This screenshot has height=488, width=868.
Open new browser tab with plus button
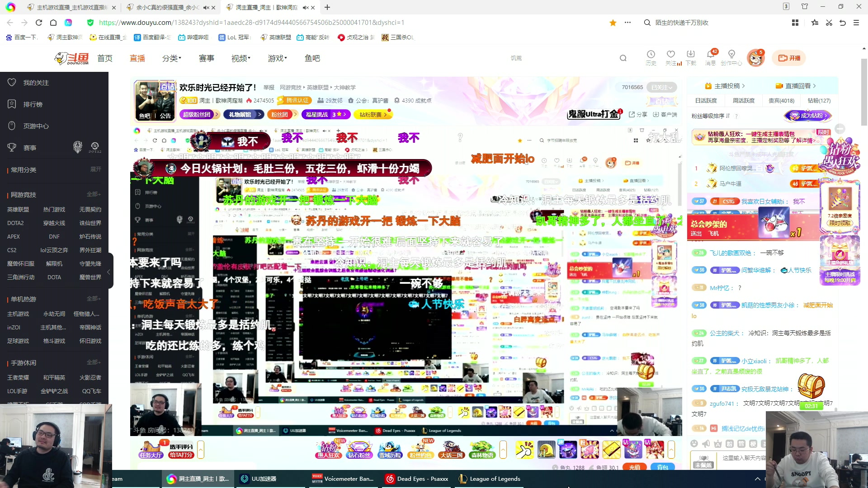coord(327,8)
